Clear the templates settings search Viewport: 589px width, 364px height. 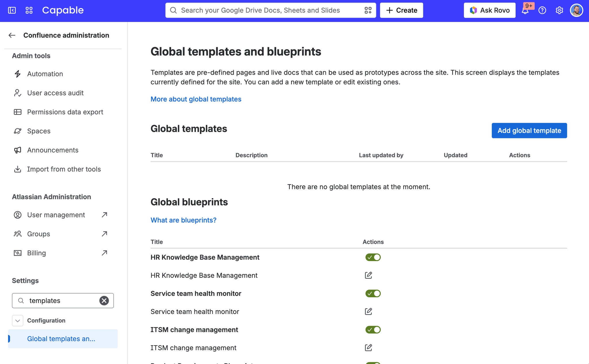(104, 300)
